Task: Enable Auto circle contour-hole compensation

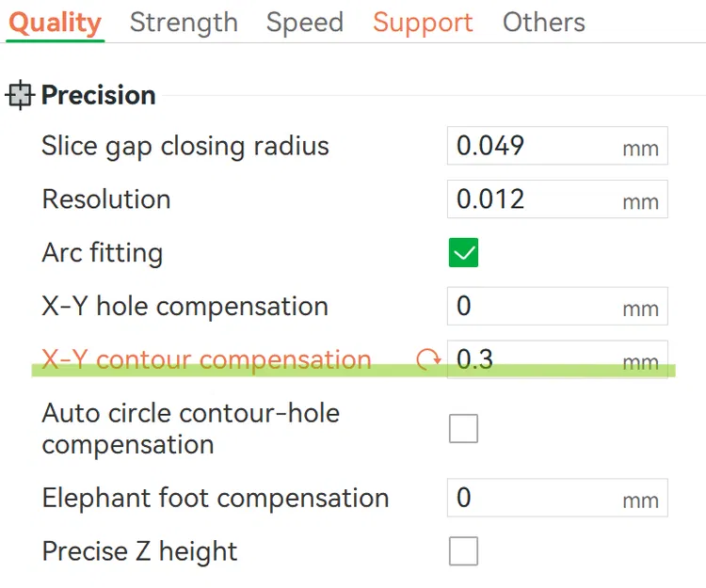Action: pos(463,428)
